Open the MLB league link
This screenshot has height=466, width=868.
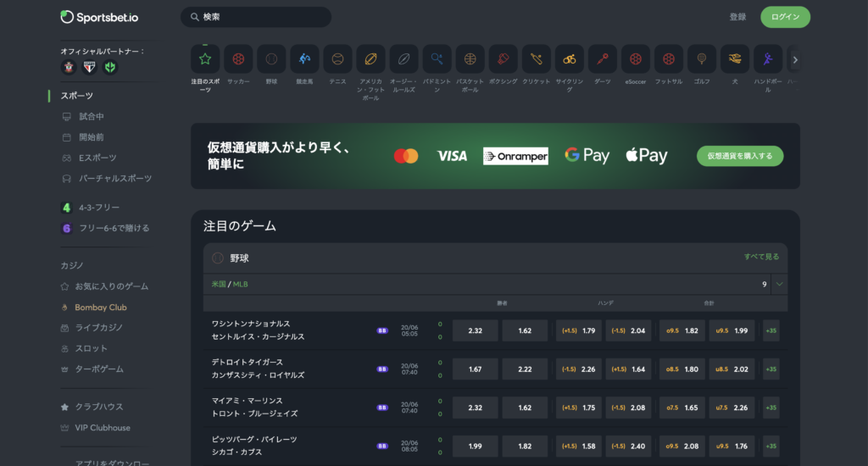pyautogui.click(x=240, y=284)
